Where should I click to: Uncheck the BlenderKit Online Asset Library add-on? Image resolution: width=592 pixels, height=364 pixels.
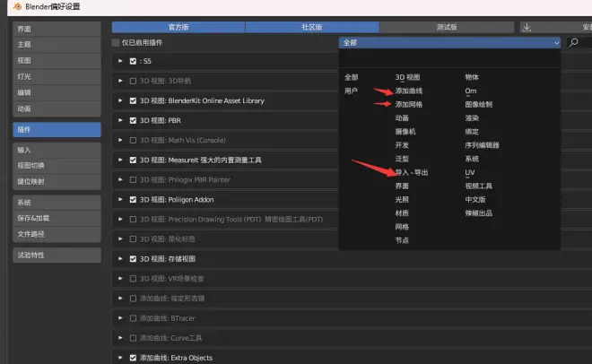(x=133, y=100)
